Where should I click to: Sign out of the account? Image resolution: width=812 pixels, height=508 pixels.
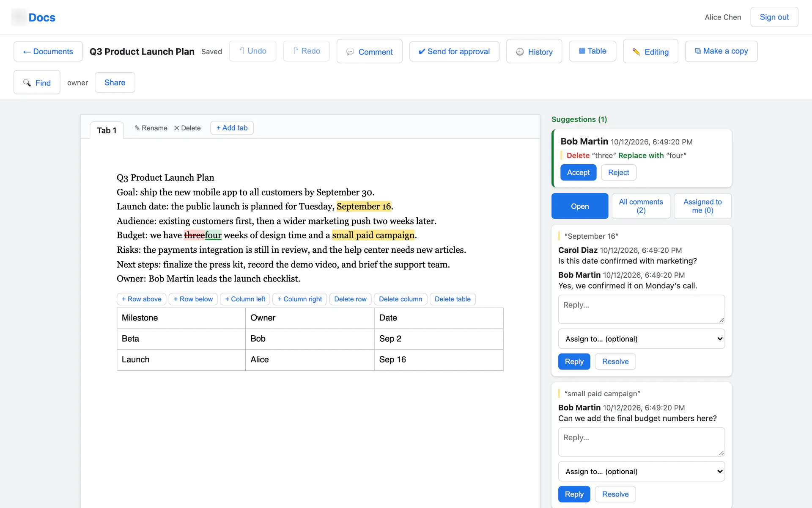tap(774, 17)
